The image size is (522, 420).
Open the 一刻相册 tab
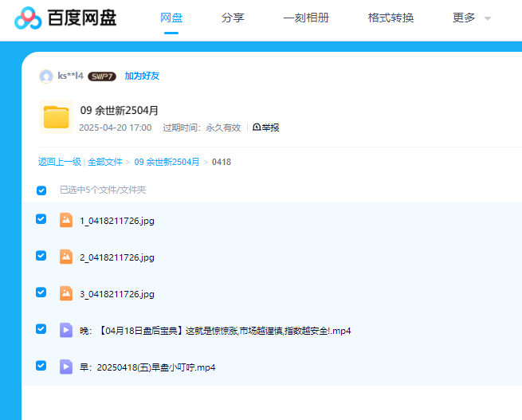pyautogui.click(x=306, y=18)
